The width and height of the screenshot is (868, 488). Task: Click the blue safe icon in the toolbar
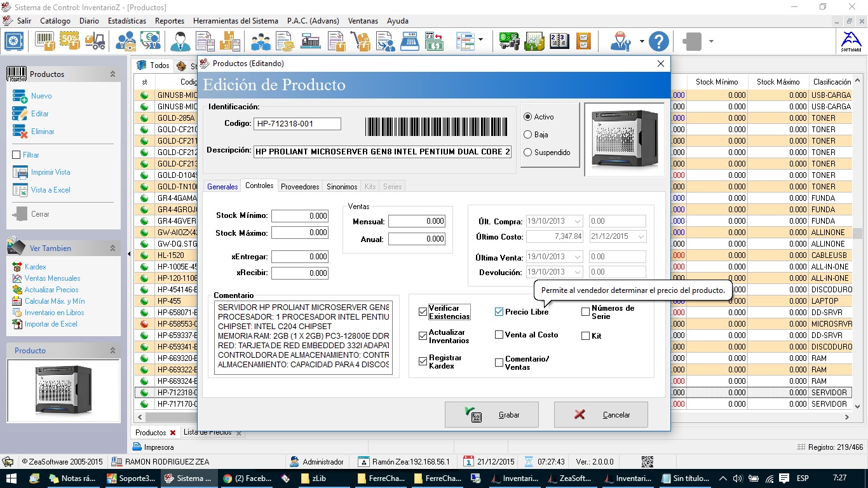point(14,42)
